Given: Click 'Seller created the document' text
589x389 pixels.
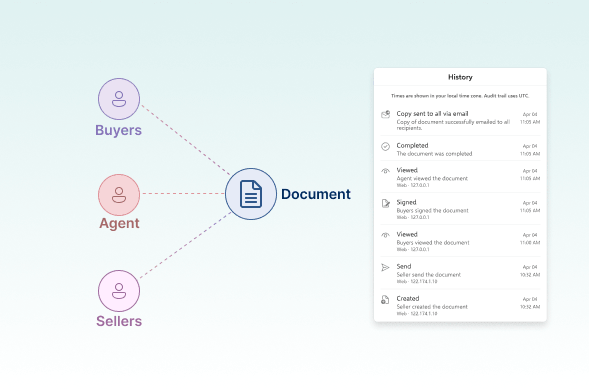Looking at the screenshot, I should (432, 307).
